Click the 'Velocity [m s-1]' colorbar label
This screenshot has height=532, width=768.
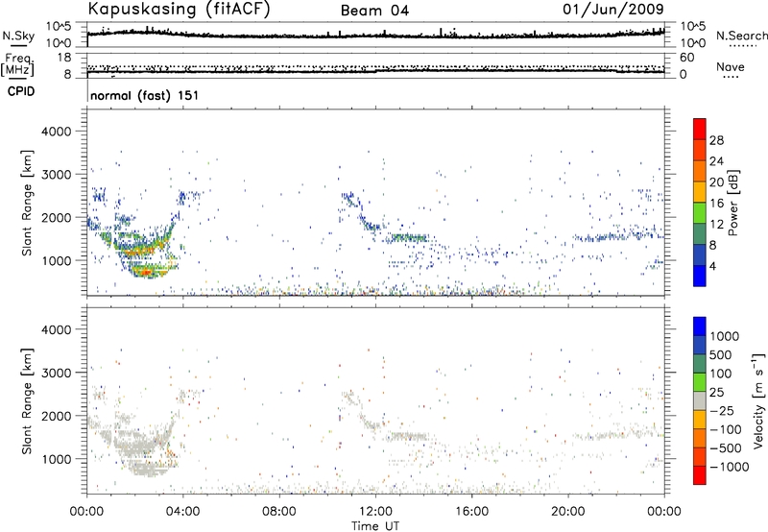pos(758,400)
